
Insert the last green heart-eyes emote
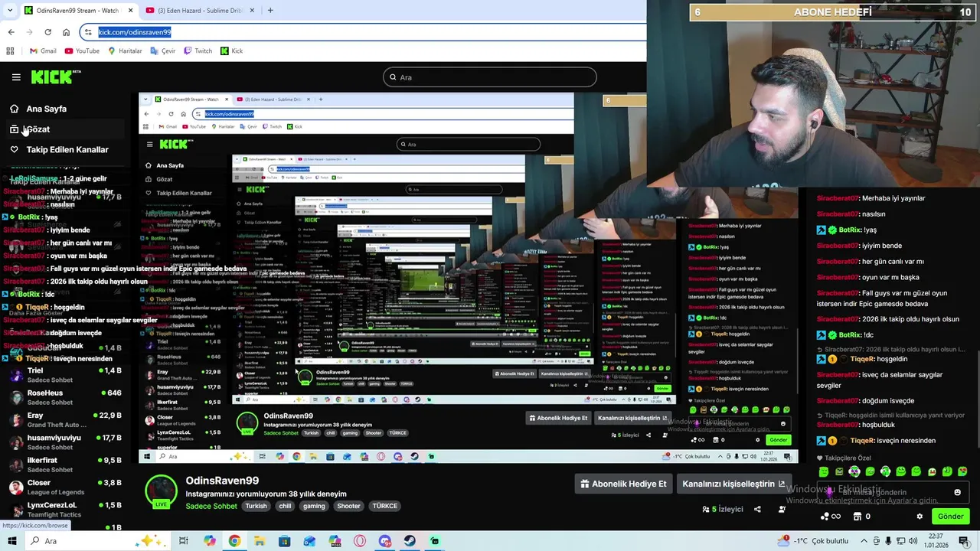962,471
